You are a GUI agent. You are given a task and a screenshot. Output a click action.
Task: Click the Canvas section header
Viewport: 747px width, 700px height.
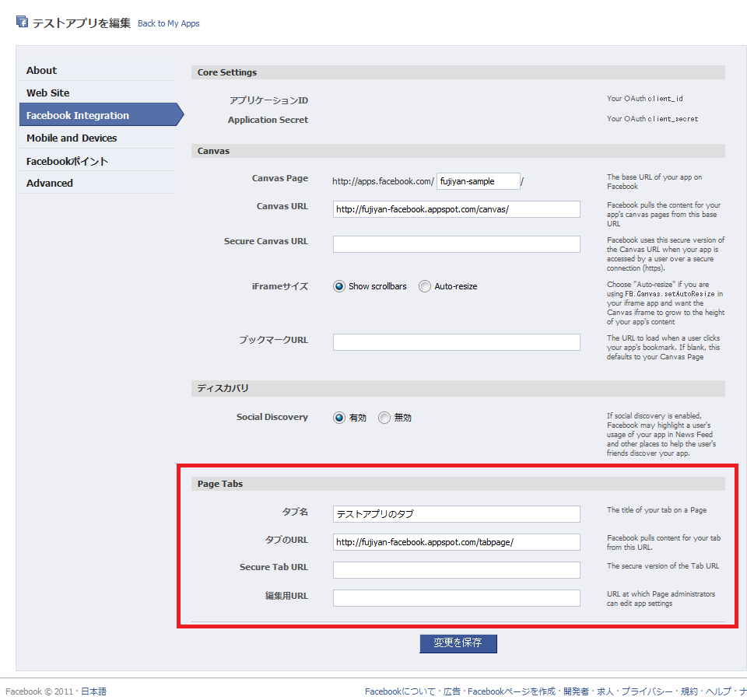click(458, 151)
